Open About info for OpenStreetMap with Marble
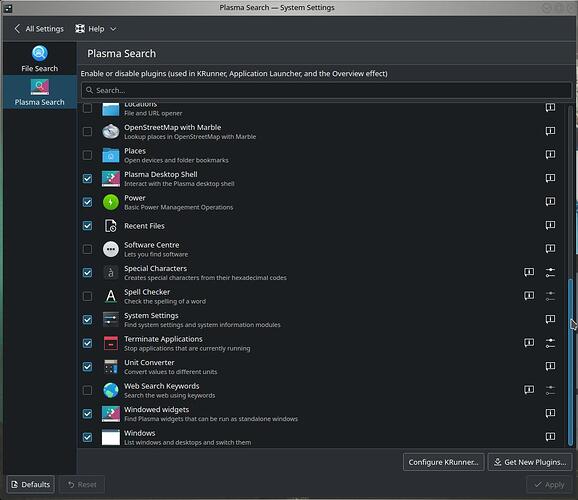The image size is (578, 500). [x=550, y=131]
